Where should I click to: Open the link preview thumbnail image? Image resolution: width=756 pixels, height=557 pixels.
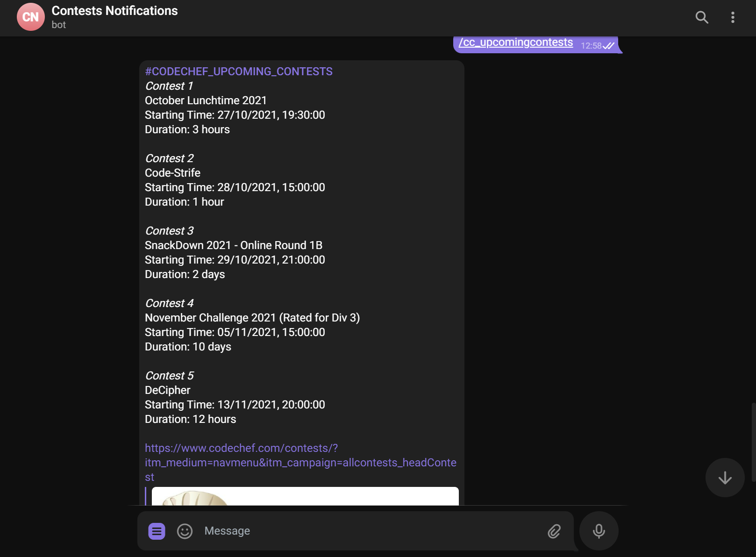pos(305,496)
